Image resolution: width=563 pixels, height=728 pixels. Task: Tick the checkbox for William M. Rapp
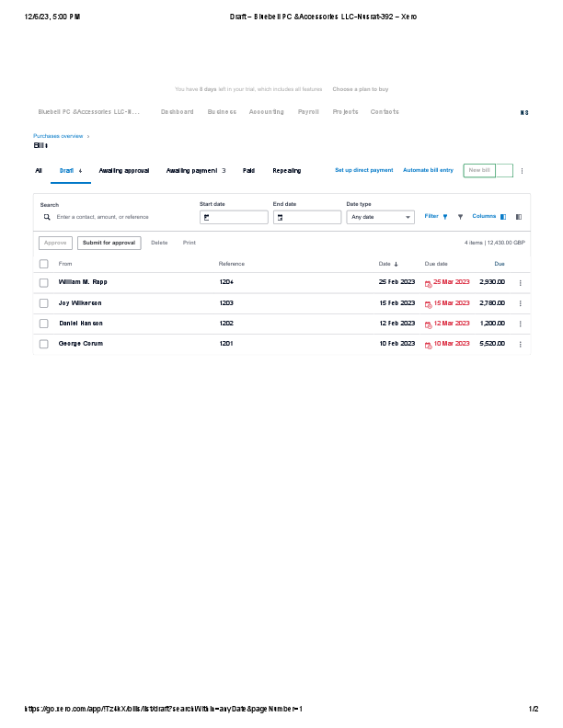coord(43,283)
